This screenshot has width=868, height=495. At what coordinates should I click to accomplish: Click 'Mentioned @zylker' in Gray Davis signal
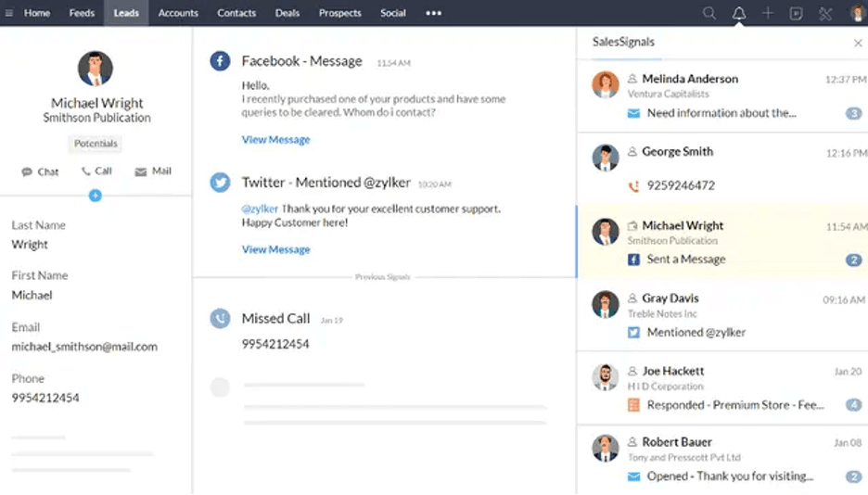(x=696, y=333)
